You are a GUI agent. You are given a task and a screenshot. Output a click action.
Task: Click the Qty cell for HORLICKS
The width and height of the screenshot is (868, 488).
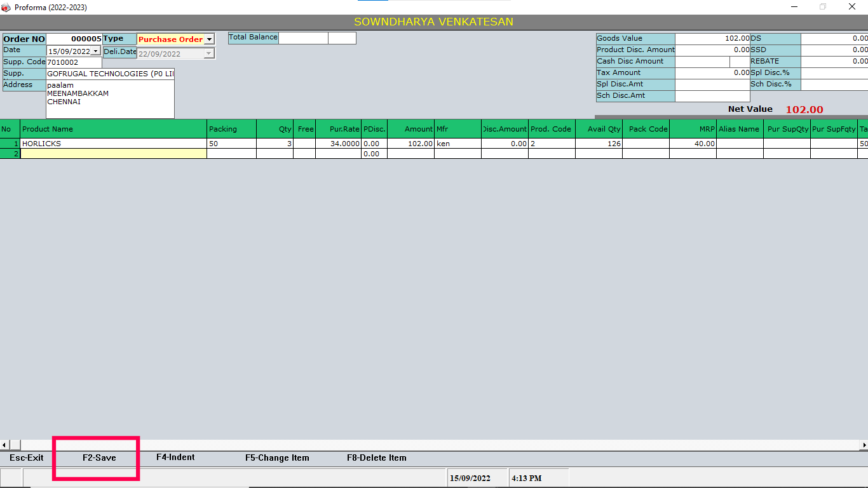tap(275, 144)
